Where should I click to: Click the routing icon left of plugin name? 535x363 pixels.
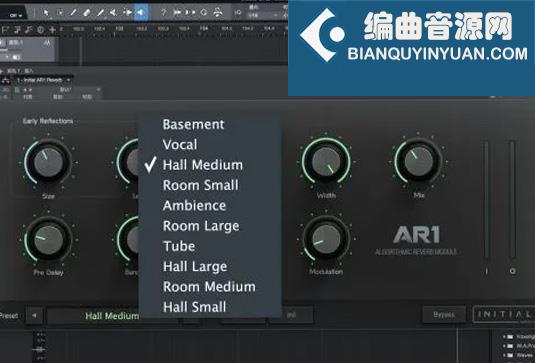click(6, 81)
